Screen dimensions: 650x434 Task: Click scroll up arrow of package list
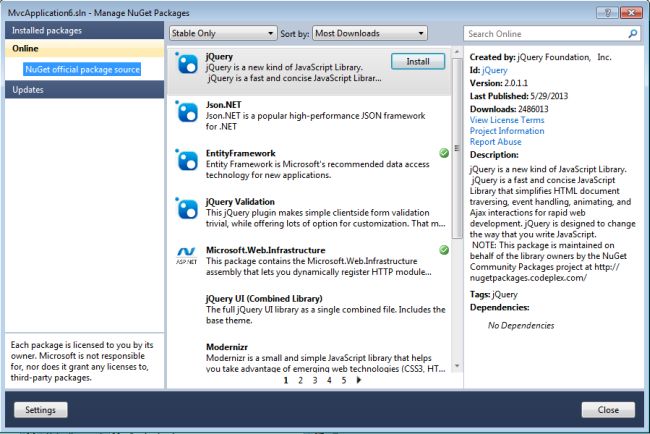point(457,52)
